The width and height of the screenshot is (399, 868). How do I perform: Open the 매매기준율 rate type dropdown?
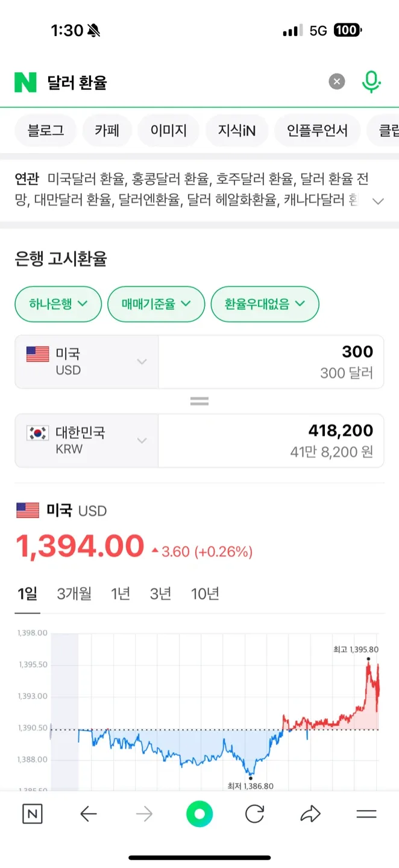tap(156, 304)
